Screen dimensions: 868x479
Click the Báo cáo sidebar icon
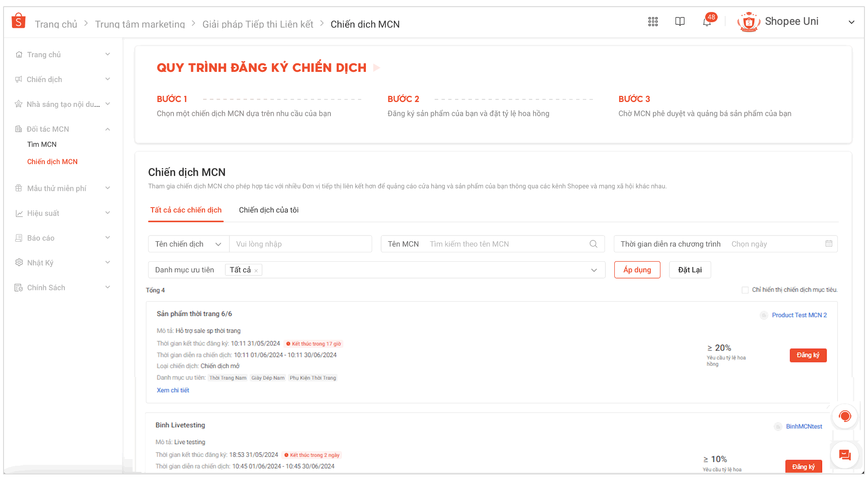[19, 238]
